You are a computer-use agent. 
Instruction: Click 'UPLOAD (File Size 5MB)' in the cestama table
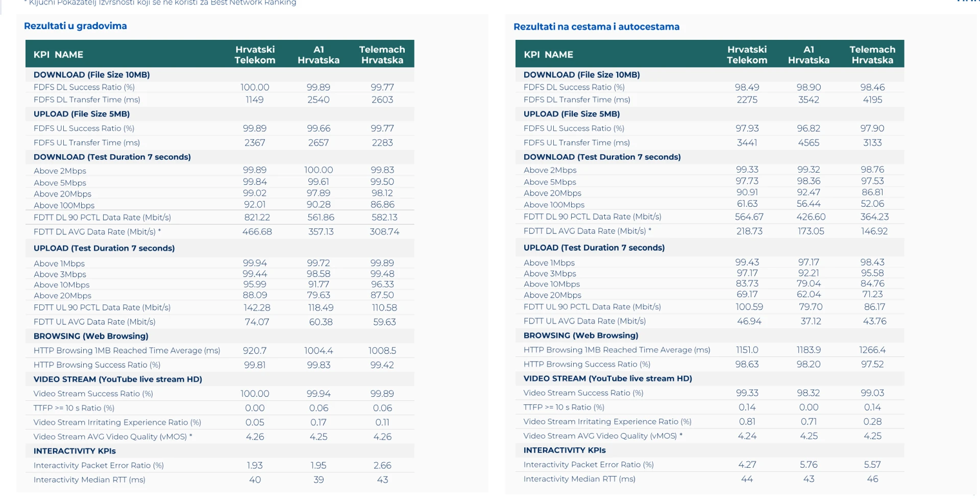(572, 114)
